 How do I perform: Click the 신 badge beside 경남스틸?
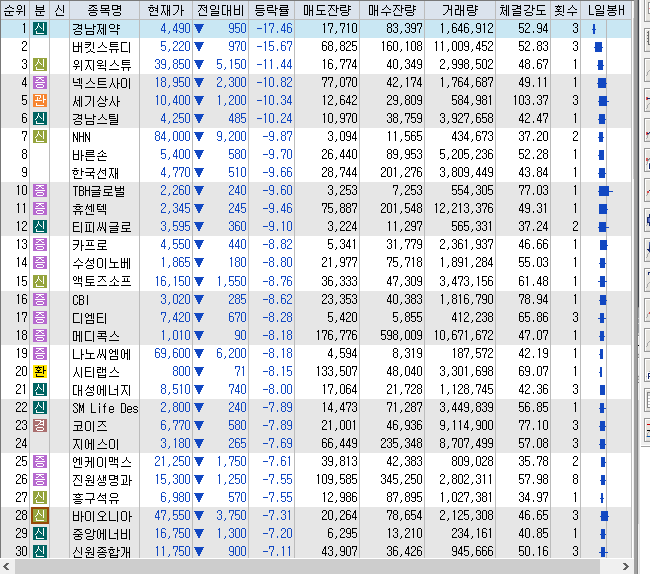point(40,119)
